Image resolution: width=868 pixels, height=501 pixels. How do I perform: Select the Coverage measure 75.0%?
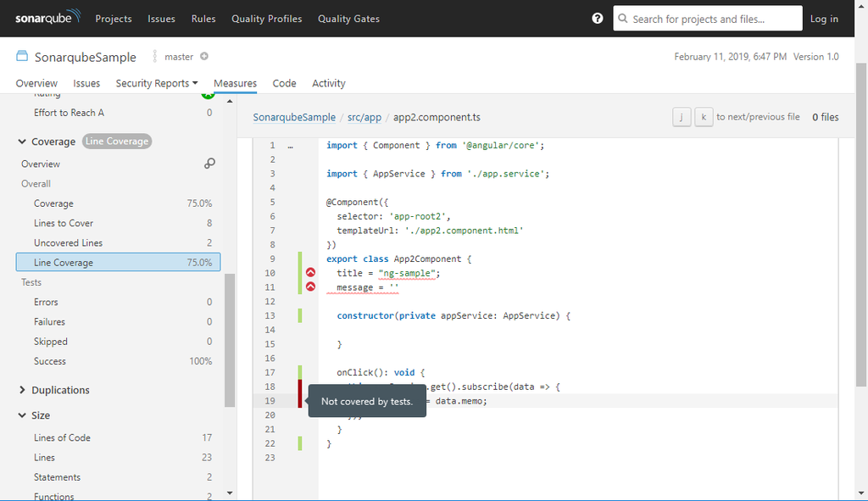tap(118, 203)
